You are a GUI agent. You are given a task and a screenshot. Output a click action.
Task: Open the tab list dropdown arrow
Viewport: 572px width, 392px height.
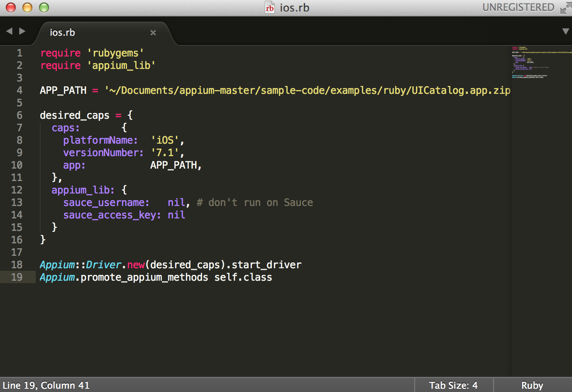565,31
